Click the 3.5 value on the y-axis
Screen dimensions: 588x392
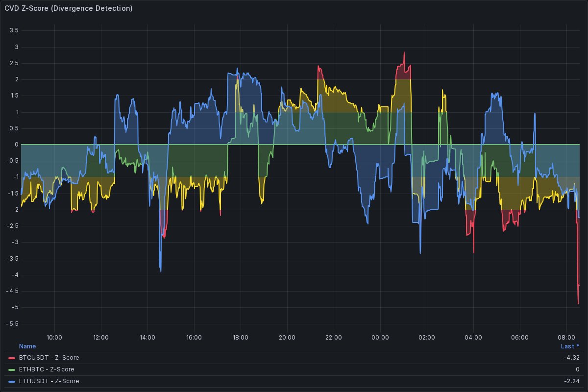14,30
